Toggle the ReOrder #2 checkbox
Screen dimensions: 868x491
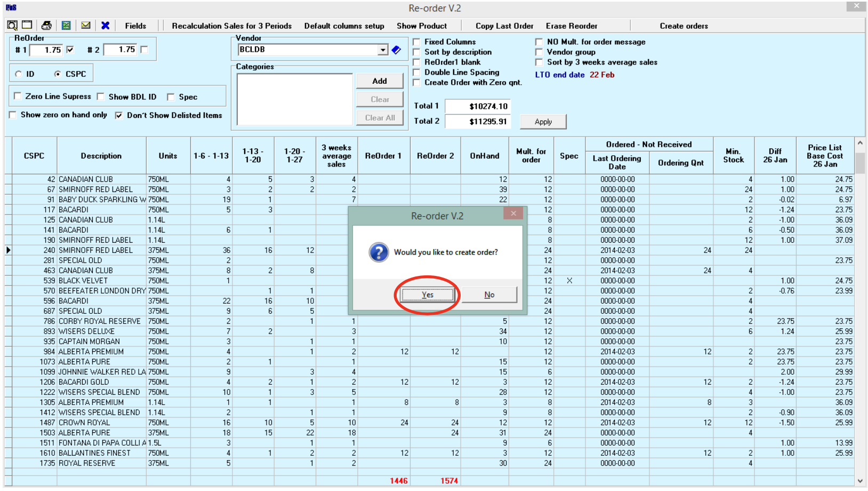pyautogui.click(x=144, y=50)
